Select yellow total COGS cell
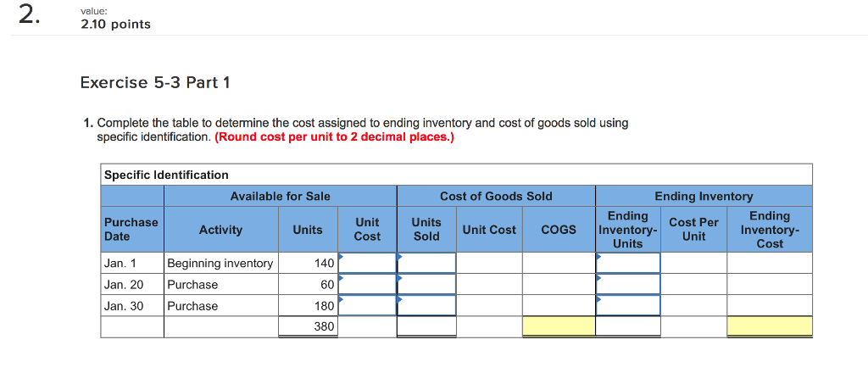This screenshot has height=384, width=868. 559,326
